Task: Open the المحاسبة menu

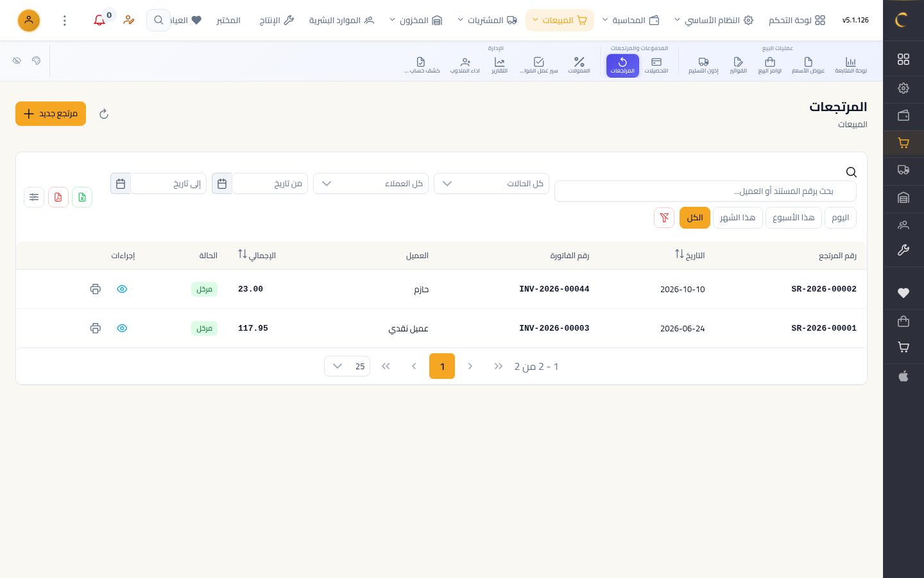Action: click(631, 21)
